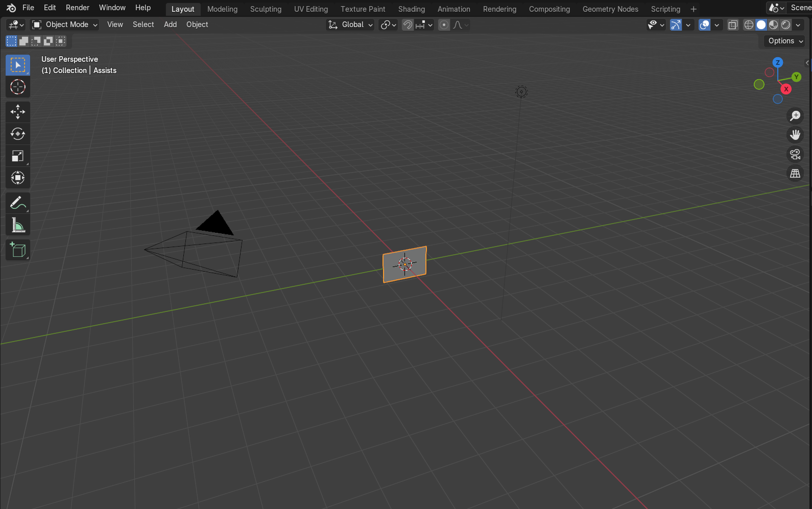
Task: Select the Measure ruler tool
Action: (x=18, y=225)
